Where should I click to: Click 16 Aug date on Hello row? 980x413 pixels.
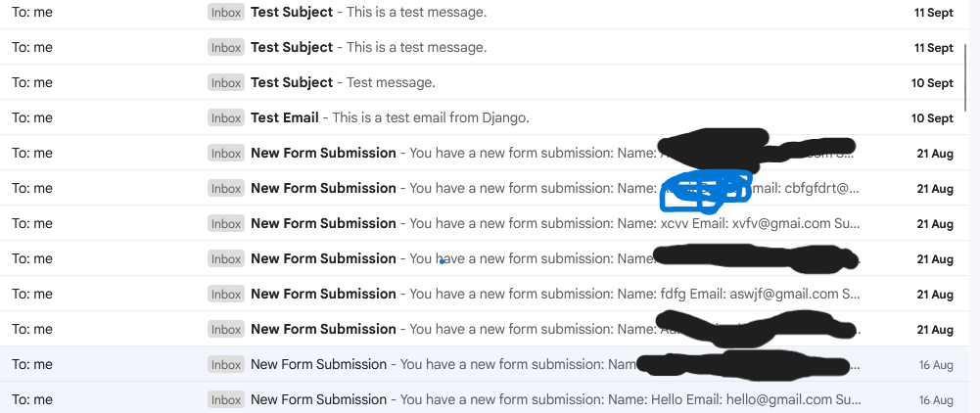click(935, 400)
